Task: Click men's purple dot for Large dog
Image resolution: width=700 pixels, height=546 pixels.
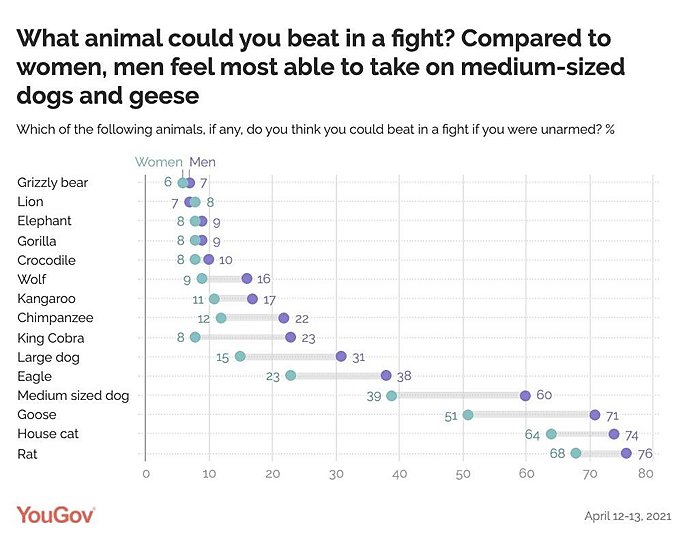Action: click(341, 356)
